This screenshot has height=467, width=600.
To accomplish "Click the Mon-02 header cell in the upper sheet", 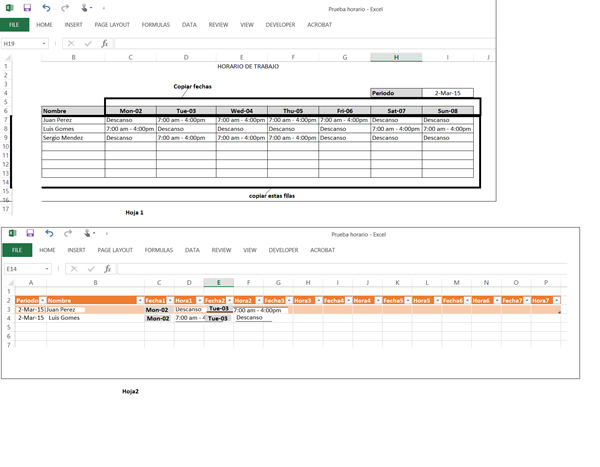I will 130,111.
